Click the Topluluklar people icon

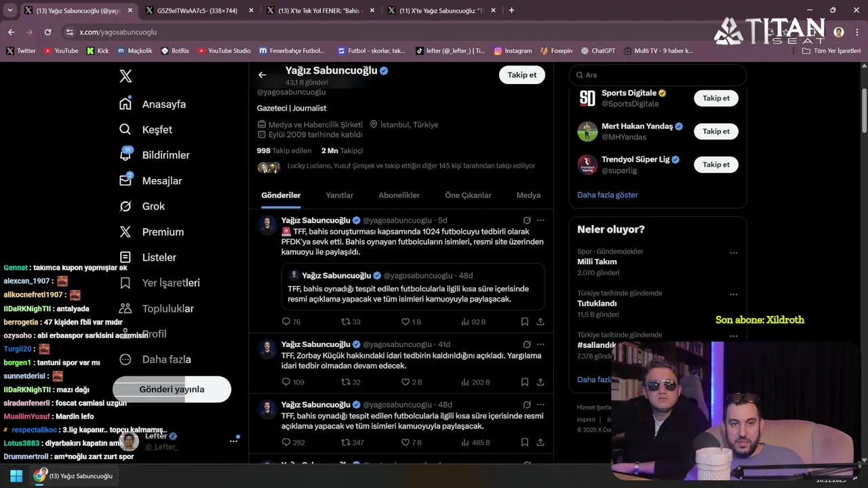[125, 308]
